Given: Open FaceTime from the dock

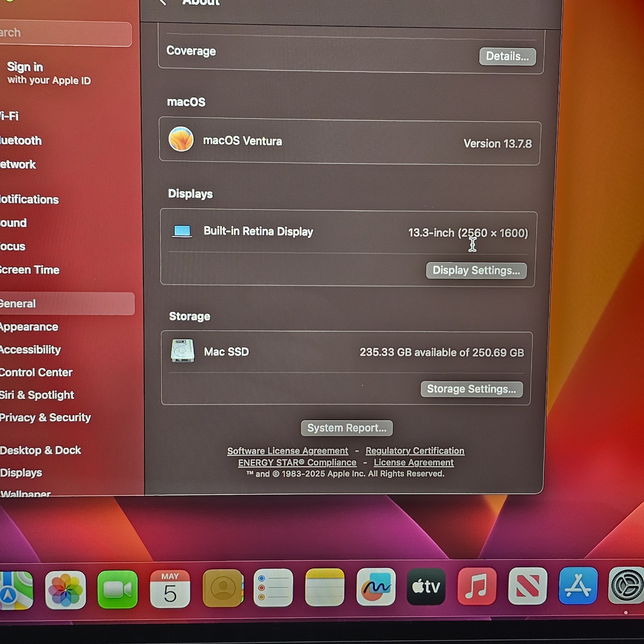Looking at the screenshot, I should pos(117,589).
